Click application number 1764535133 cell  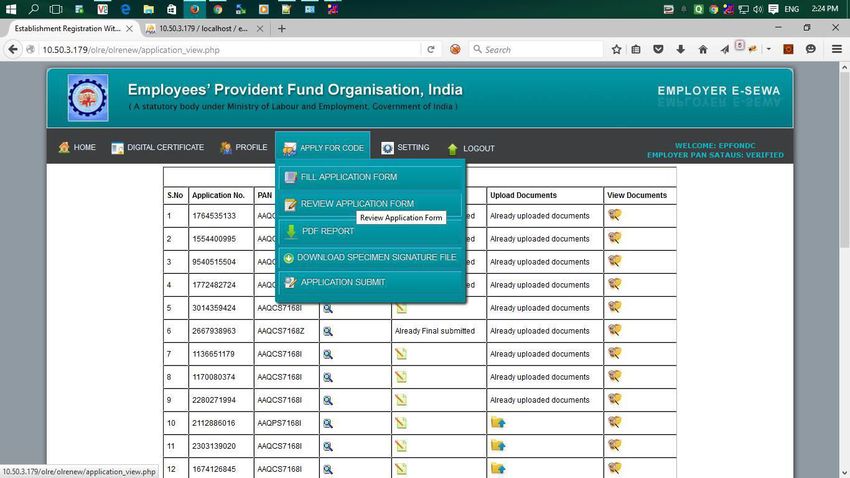(x=221, y=216)
